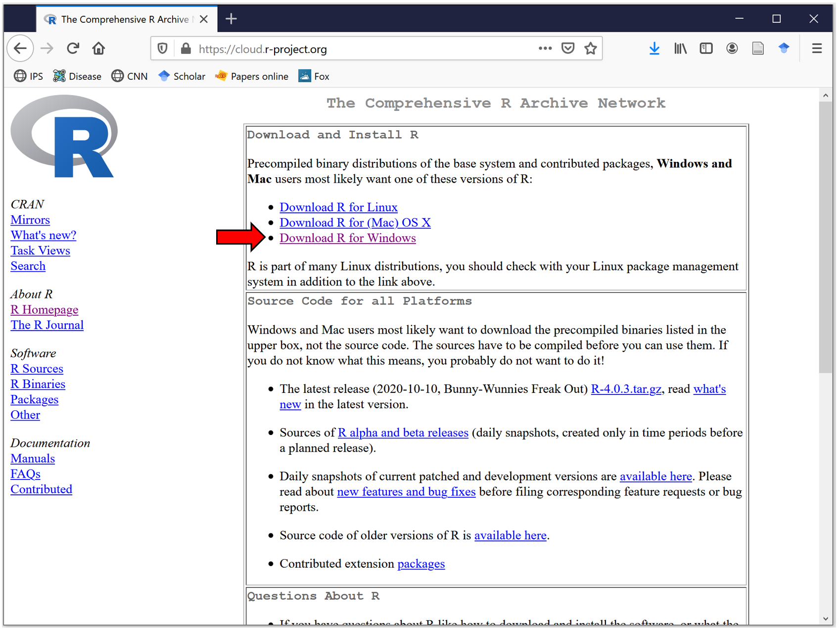Click the page document toolbar icon
Image resolution: width=840 pixels, height=629 pixels.
[x=758, y=48]
